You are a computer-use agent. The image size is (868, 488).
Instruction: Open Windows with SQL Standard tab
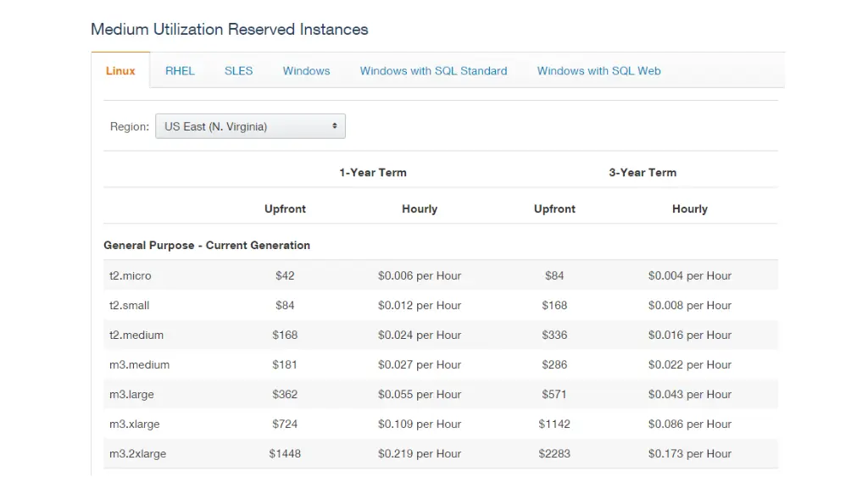click(433, 71)
